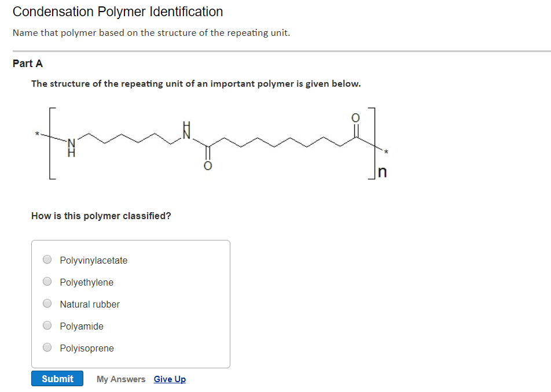Viewport: 551px width, 392px height.
Task: Click inside the answer options box
Action: pos(130,304)
